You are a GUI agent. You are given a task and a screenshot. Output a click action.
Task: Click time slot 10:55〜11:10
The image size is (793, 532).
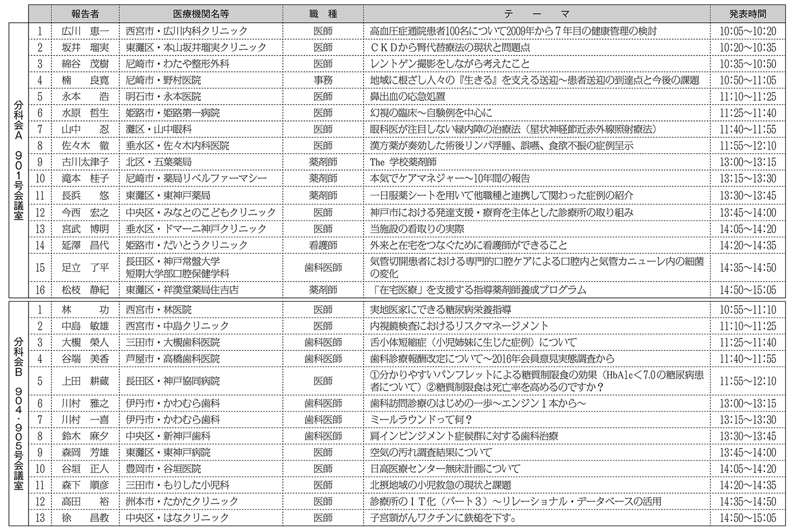(748, 310)
